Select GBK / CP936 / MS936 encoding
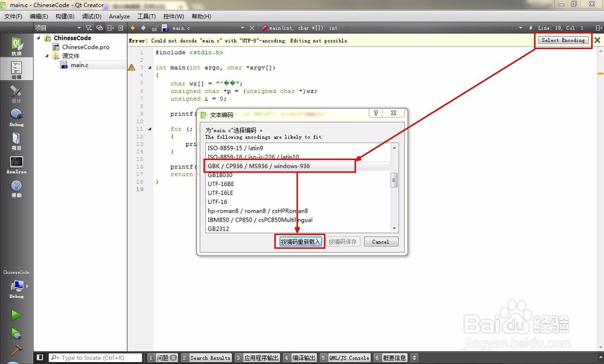 [298, 166]
